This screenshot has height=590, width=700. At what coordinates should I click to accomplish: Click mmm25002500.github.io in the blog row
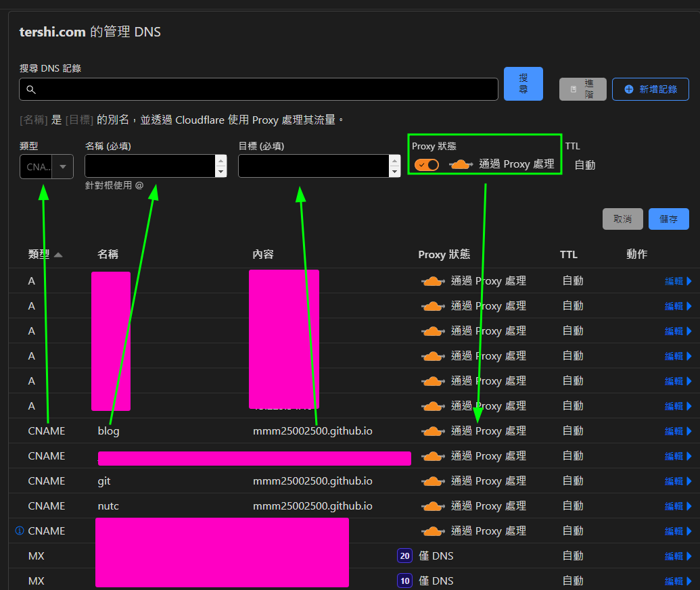tap(312, 431)
